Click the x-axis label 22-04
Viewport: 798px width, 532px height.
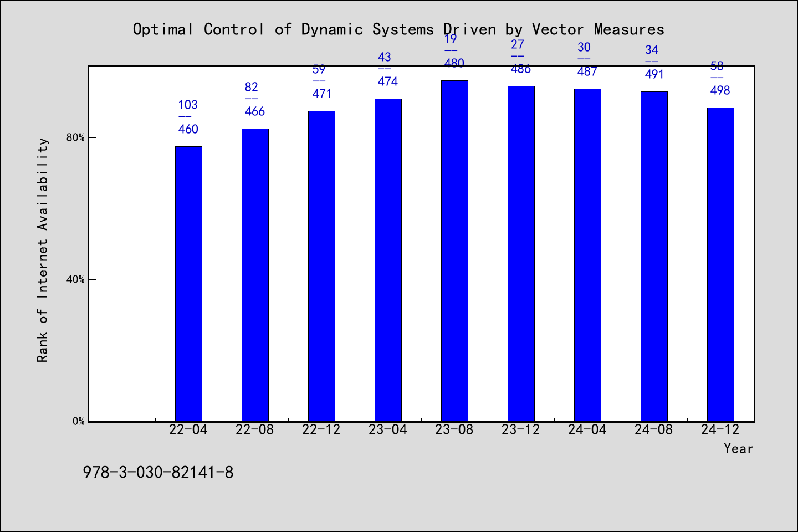click(188, 429)
